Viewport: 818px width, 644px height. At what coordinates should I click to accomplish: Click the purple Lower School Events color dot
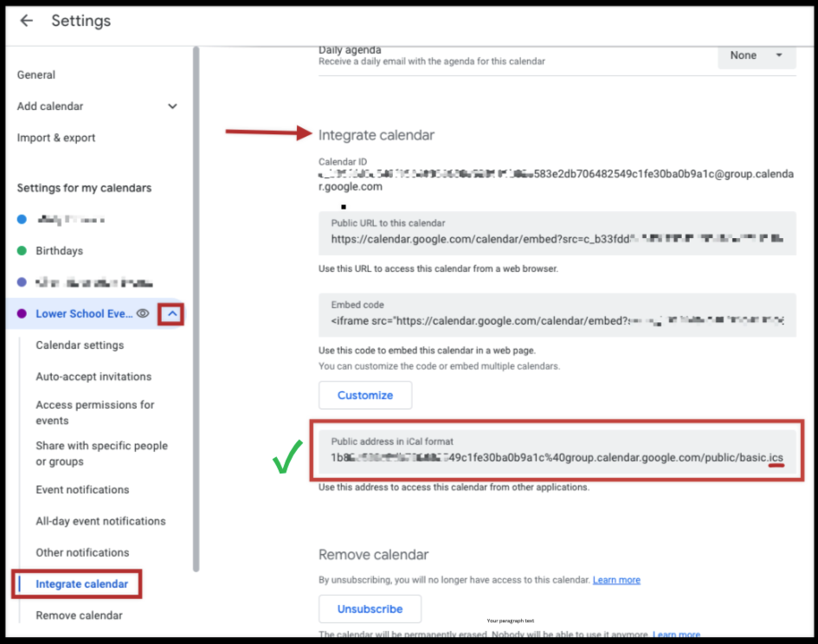point(22,313)
